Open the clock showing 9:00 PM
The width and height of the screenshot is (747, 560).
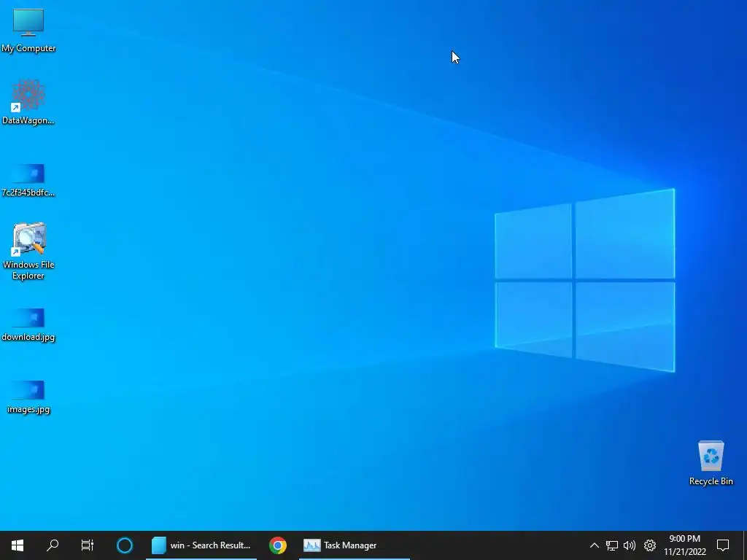click(x=684, y=545)
